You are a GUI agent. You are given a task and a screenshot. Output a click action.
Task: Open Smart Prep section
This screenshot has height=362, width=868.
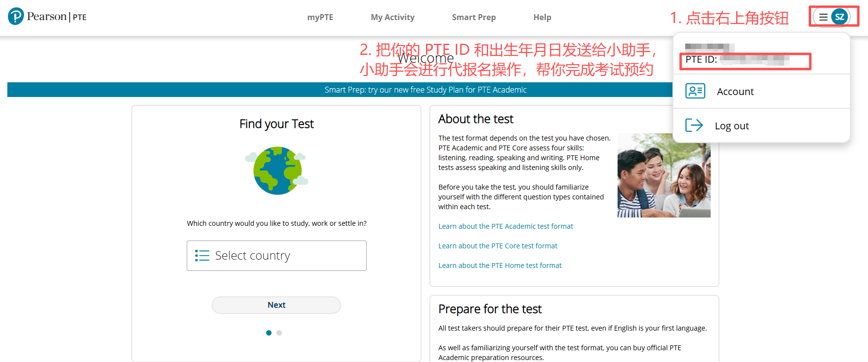(473, 17)
